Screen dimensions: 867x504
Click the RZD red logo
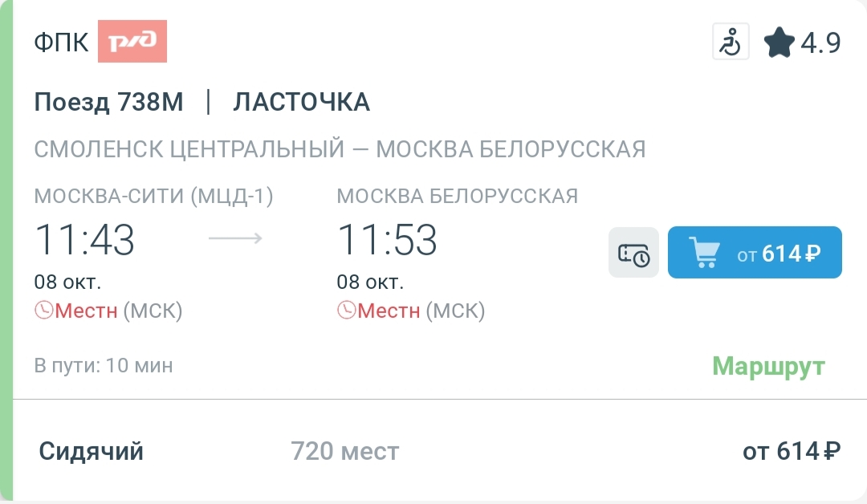point(132,42)
